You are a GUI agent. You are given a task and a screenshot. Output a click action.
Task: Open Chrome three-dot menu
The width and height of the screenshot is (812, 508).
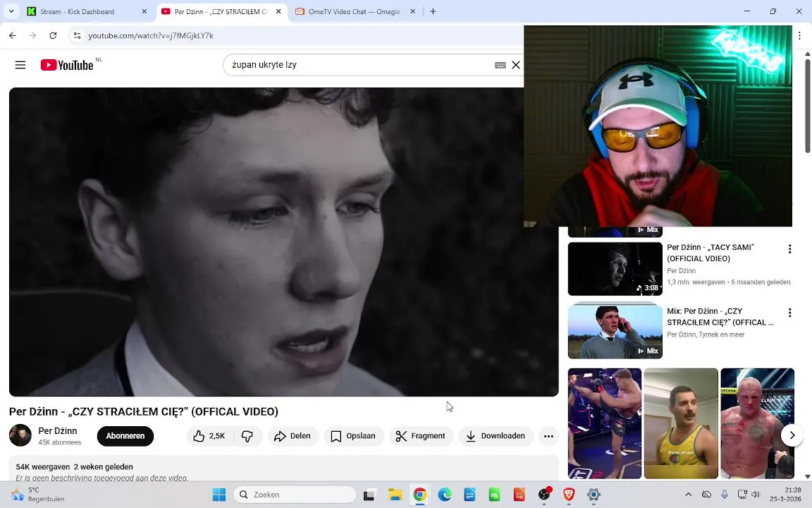coord(799,36)
